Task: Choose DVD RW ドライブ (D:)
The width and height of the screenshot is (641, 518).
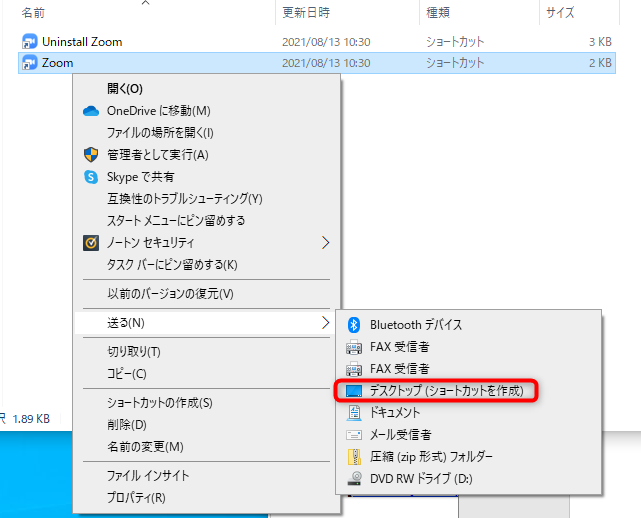Action: 468,478
